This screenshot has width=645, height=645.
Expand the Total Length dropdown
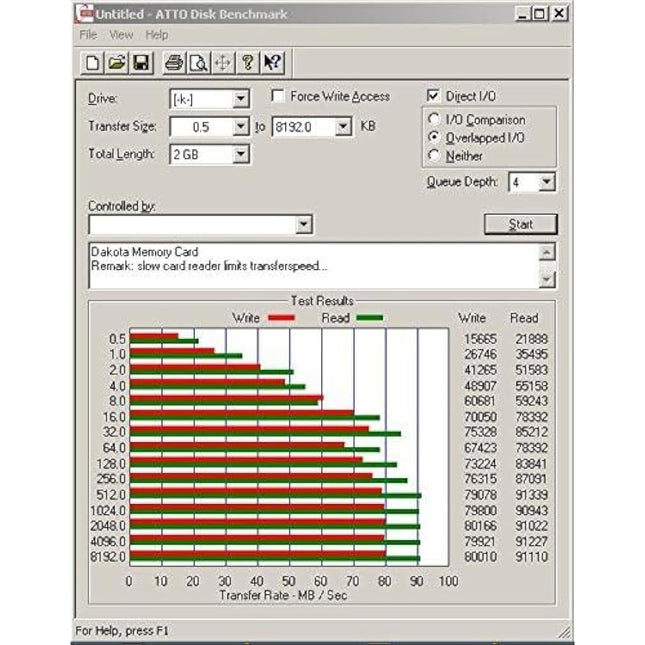[240, 155]
